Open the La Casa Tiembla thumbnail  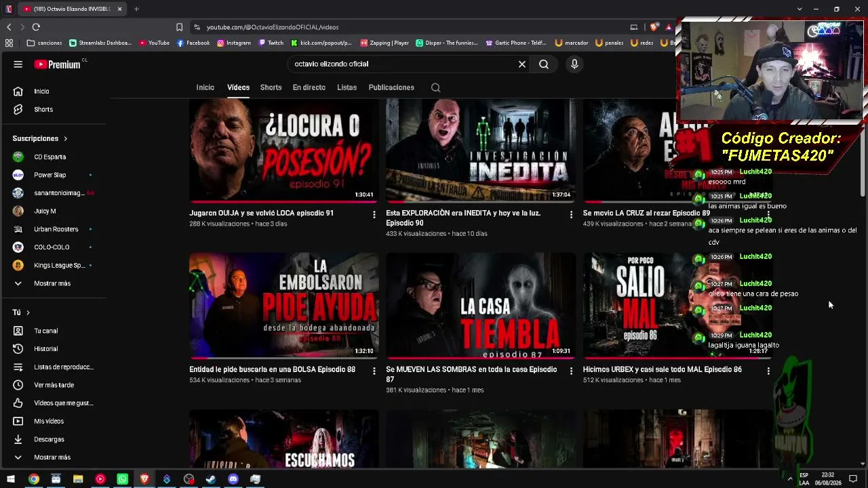[481, 306]
